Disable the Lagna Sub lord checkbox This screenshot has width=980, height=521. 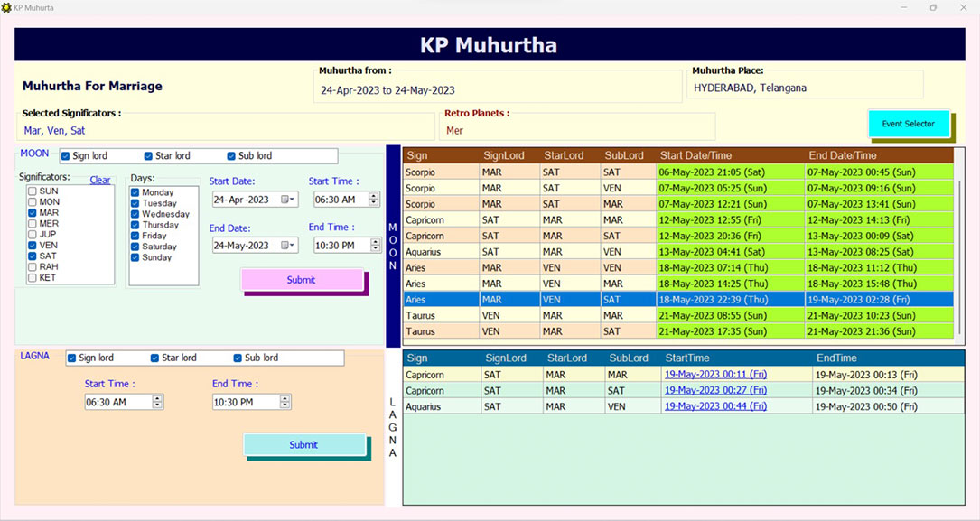[x=238, y=358]
